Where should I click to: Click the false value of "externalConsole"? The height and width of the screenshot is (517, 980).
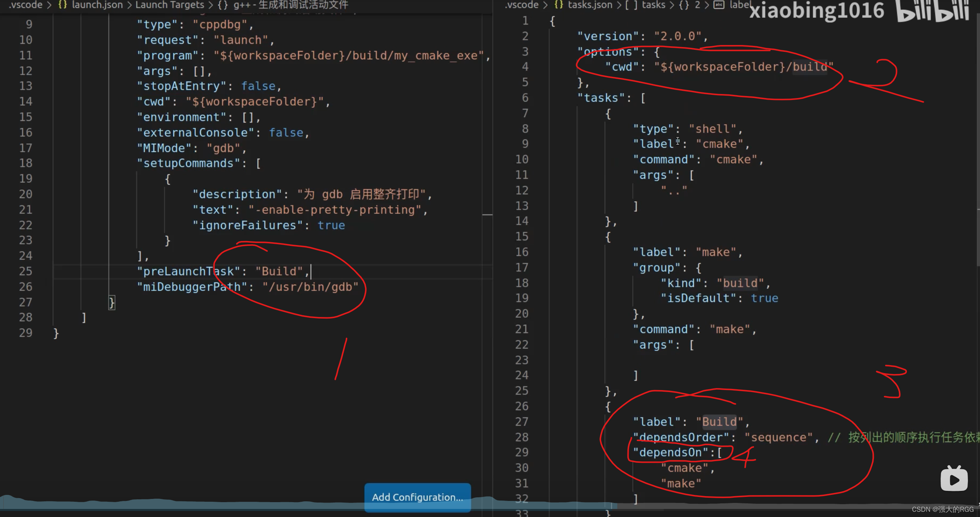[286, 133]
